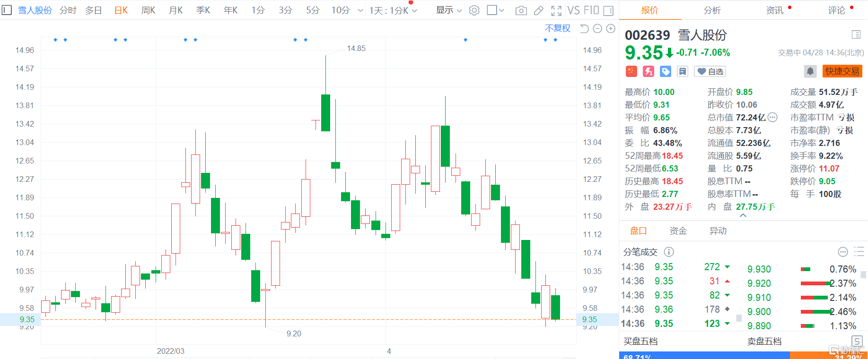The height and width of the screenshot is (359, 868).
Task: Toggle the right side panel icon
Action: (x=609, y=10)
